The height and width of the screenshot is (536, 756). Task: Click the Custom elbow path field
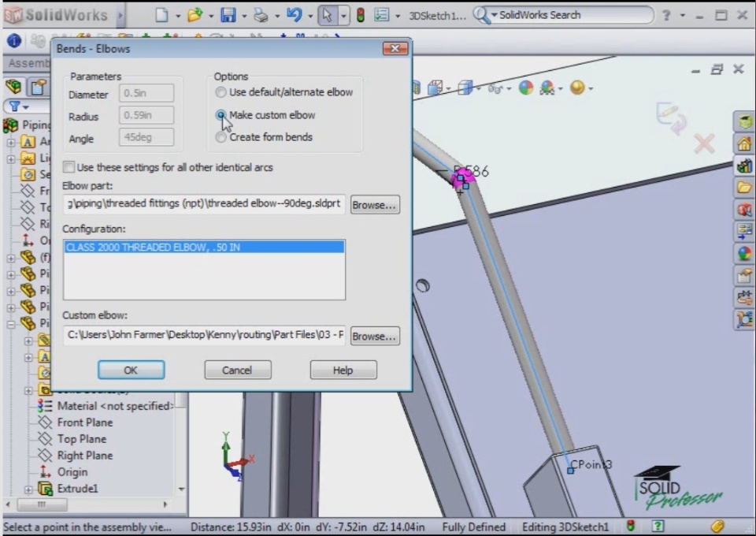tap(205, 335)
